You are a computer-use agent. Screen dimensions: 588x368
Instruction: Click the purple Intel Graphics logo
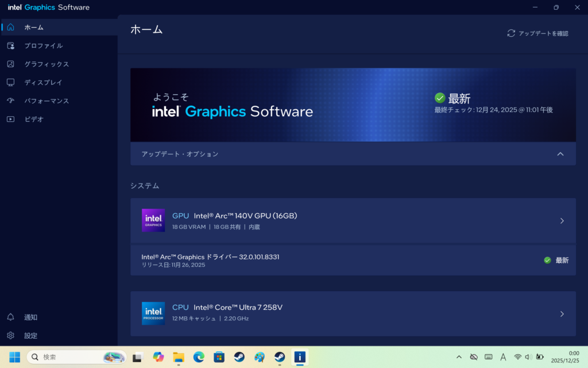pos(153,220)
